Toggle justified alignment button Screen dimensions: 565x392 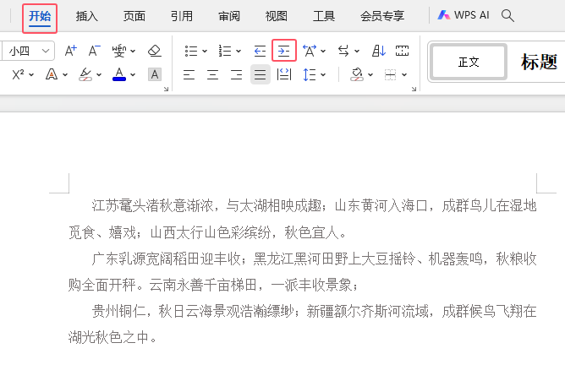point(261,74)
